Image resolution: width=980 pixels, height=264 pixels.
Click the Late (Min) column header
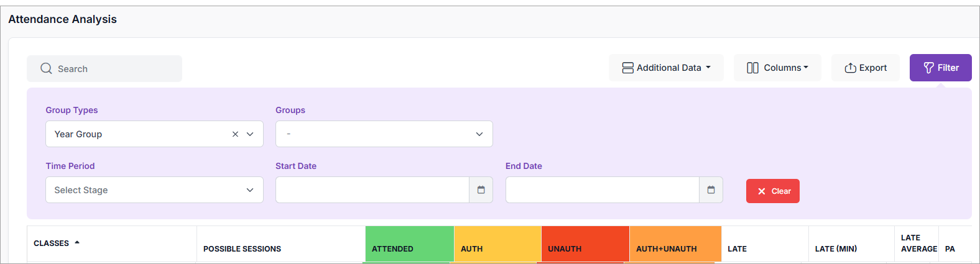pyautogui.click(x=836, y=248)
